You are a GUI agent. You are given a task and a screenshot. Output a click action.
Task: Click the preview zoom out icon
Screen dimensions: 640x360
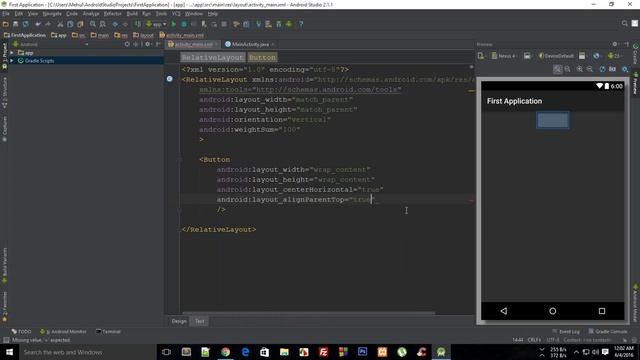click(590, 69)
